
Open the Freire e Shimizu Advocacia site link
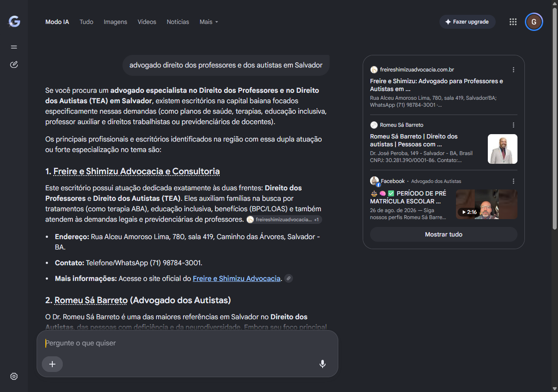(237, 278)
